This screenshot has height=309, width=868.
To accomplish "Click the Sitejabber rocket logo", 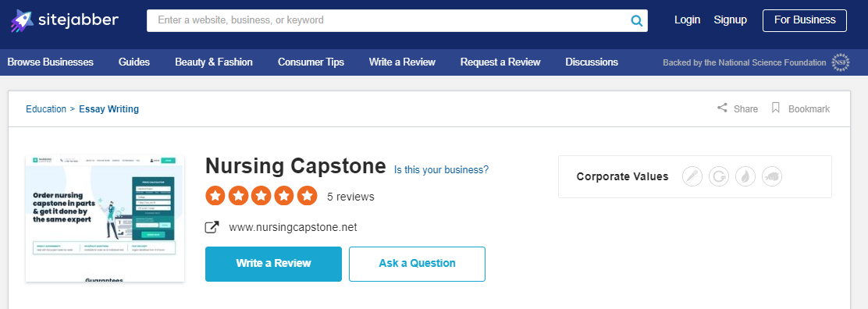I will click(x=22, y=20).
